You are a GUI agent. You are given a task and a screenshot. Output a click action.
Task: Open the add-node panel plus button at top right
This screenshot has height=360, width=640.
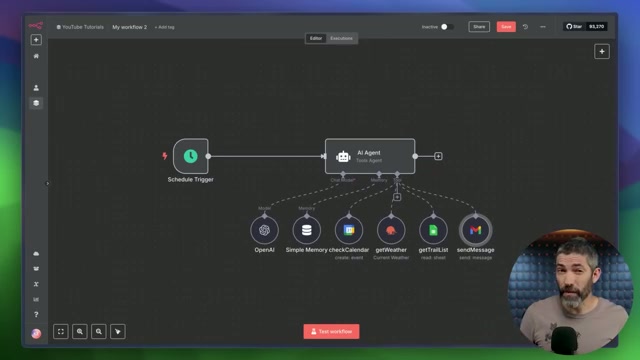point(602,51)
